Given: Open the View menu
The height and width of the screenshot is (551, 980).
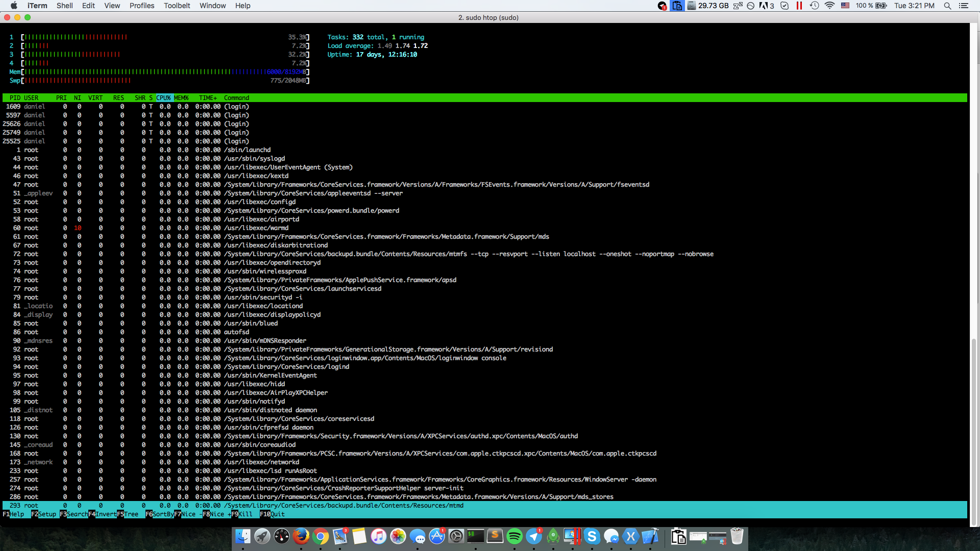Looking at the screenshot, I should 112,6.
